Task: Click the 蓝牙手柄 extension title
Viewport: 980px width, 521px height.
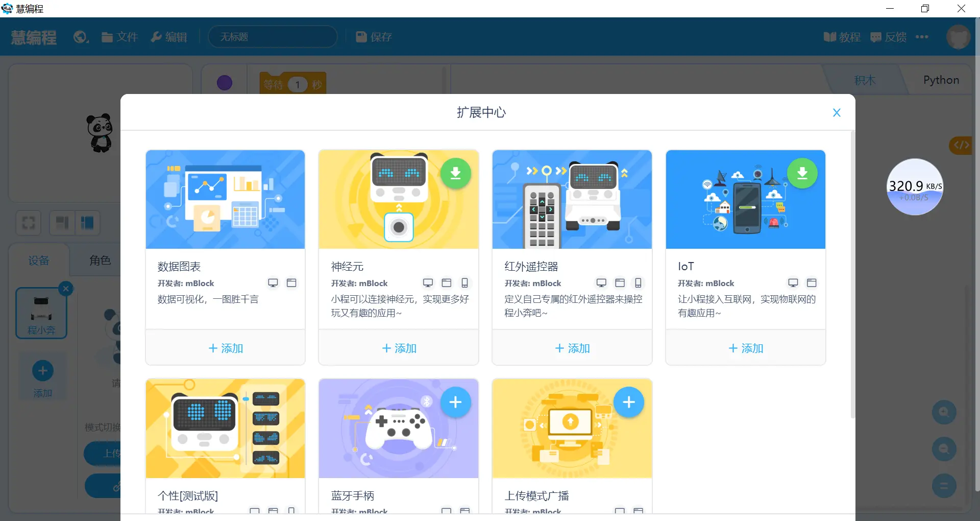Action: [353, 495]
